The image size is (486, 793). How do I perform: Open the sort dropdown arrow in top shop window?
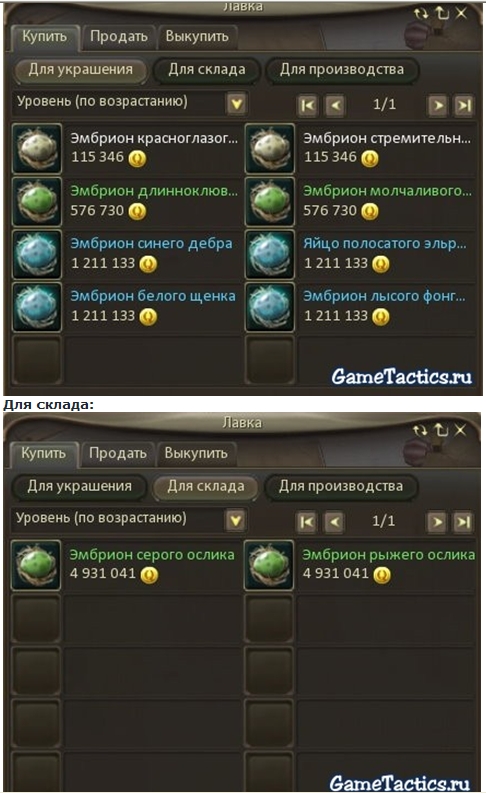click(x=236, y=104)
